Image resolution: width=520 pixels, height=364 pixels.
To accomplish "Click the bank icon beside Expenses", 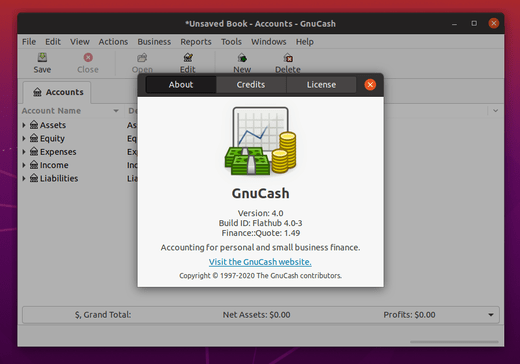I will click(34, 152).
